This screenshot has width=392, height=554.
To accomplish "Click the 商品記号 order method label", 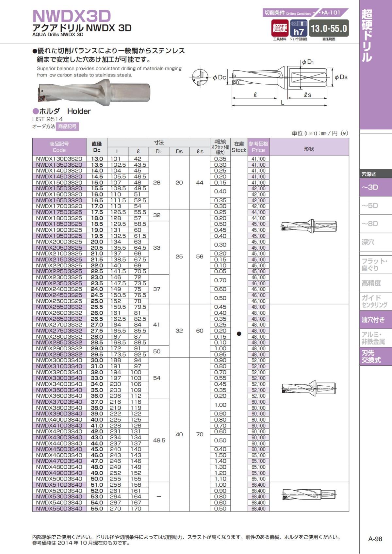I will click(67, 126).
